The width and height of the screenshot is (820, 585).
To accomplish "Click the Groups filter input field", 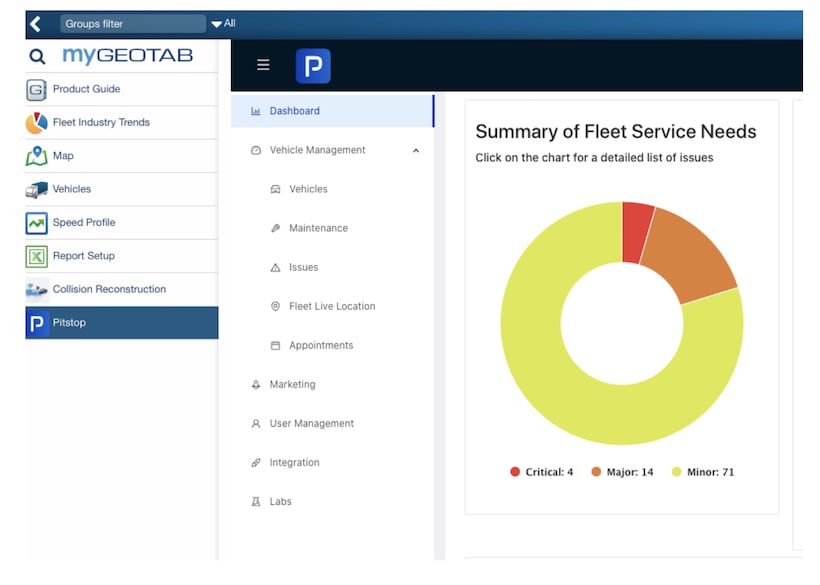I will (x=133, y=24).
